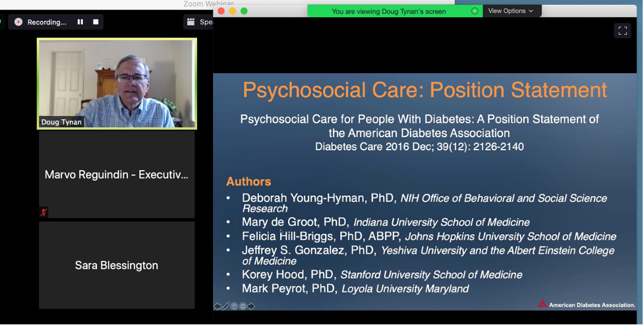Image resolution: width=644 pixels, height=325 pixels.
Task: Open the slide navigator icon
Action: [x=234, y=306]
